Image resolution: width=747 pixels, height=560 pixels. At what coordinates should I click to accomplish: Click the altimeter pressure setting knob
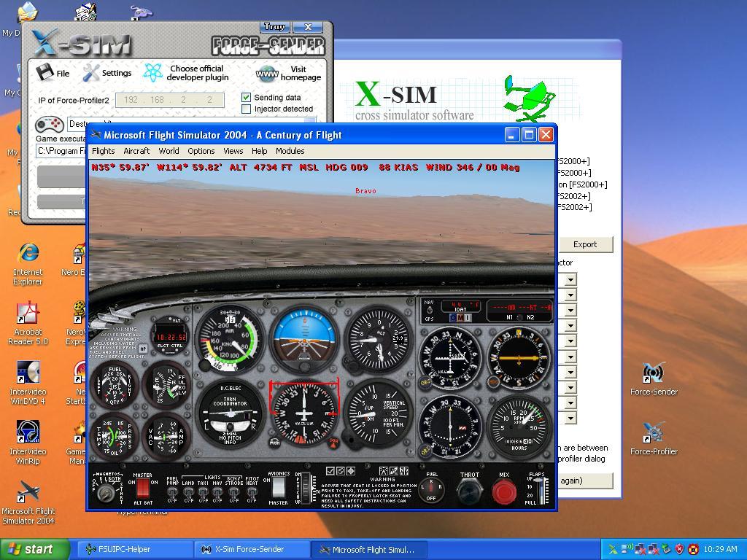click(354, 366)
